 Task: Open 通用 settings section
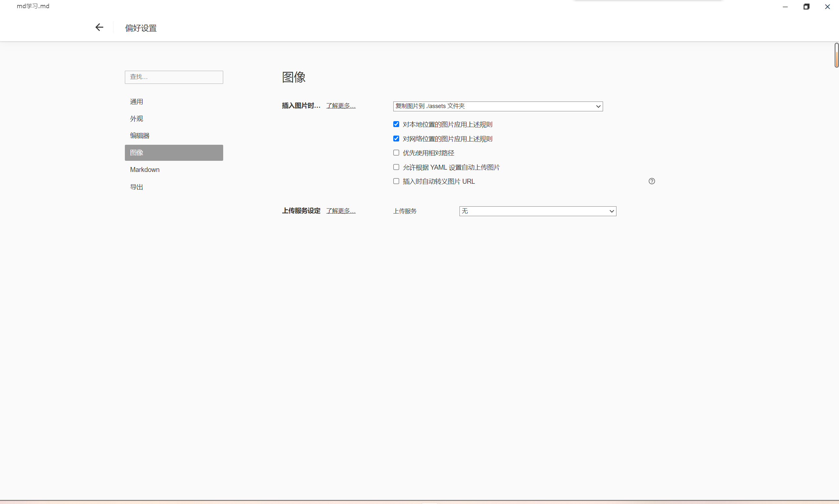(137, 102)
